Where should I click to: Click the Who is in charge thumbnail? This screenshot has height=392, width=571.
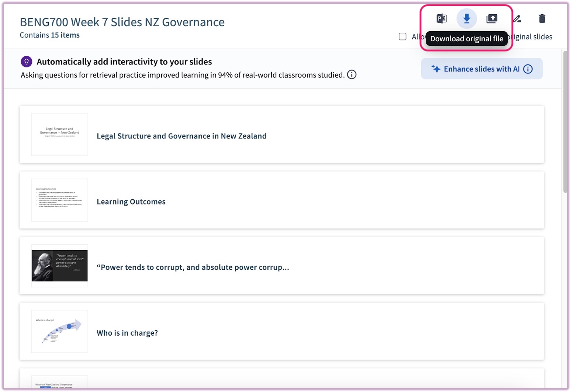(x=59, y=331)
